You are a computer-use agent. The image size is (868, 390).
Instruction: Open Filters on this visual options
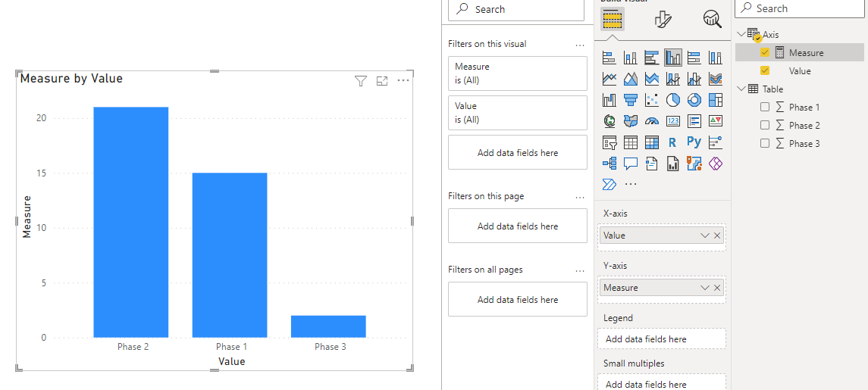pyautogui.click(x=580, y=45)
